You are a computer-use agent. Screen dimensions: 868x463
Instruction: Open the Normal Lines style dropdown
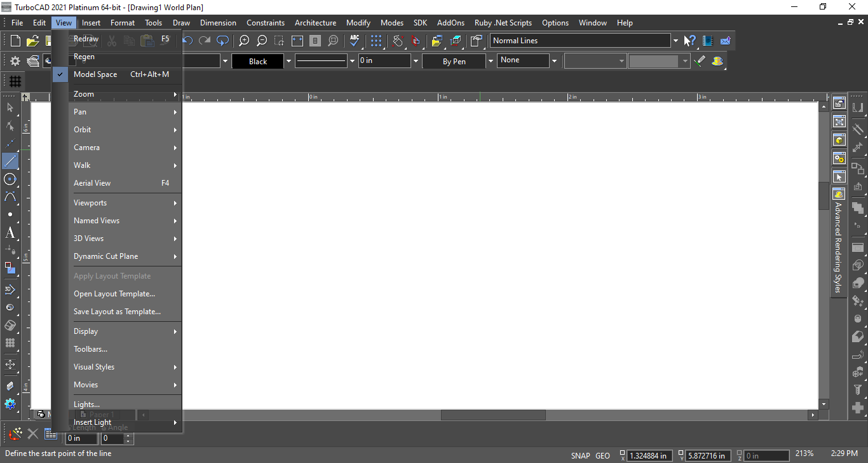[675, 41]
